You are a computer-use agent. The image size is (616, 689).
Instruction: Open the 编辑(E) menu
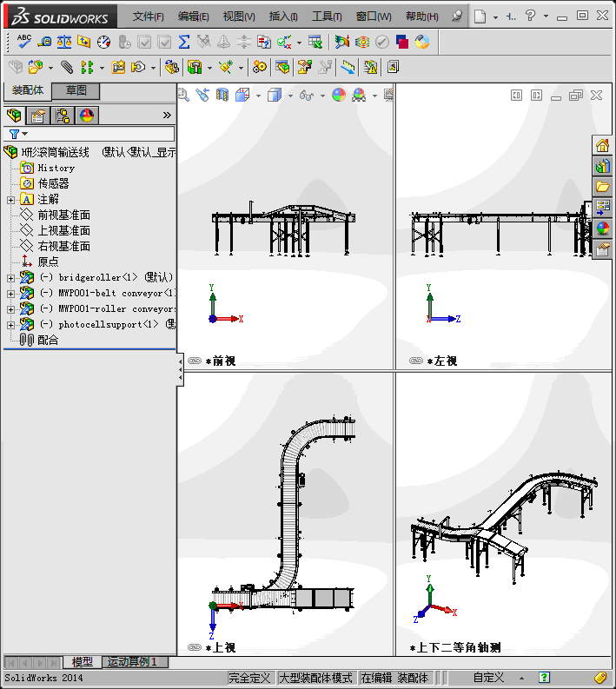pyautogui.click(x=194, y=17)
